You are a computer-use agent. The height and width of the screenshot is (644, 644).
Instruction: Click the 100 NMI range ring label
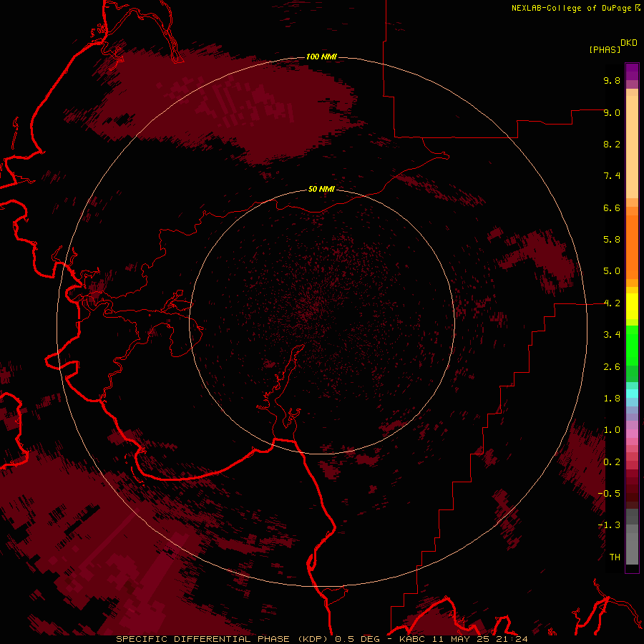point(321,57)
